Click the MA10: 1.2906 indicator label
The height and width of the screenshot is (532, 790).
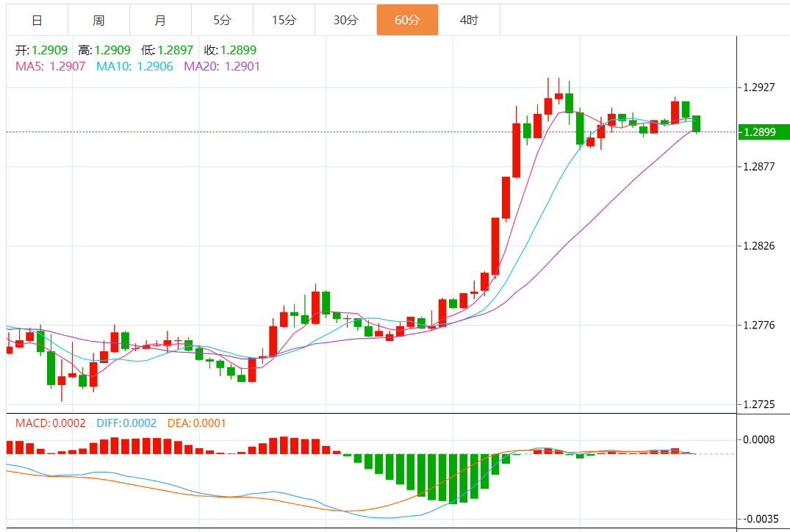tap(134, 66)
